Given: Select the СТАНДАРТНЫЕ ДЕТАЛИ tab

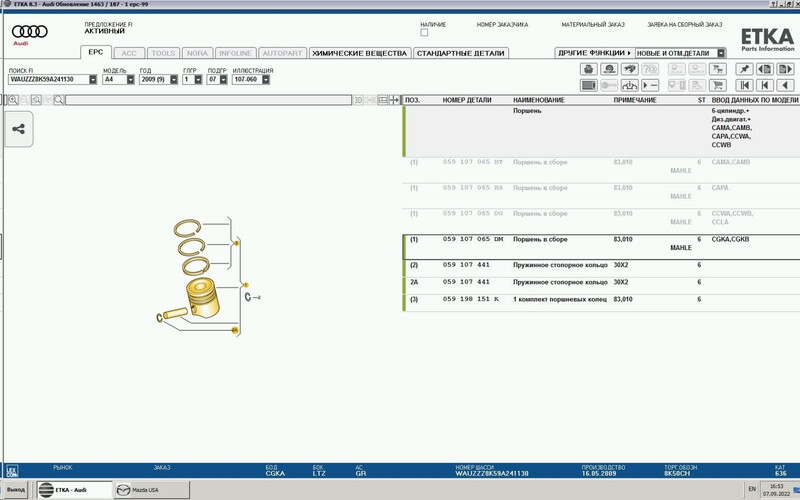Looking at the screenshot, I should point(460,53).
